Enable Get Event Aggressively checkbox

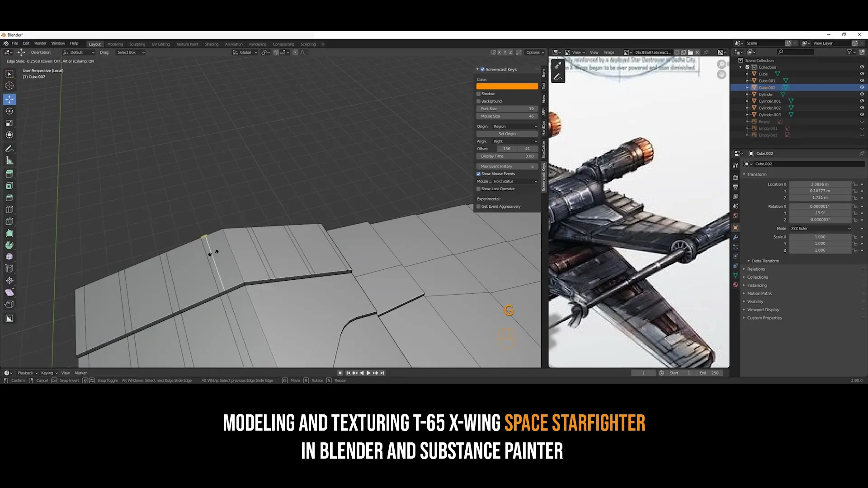(479, 206)
